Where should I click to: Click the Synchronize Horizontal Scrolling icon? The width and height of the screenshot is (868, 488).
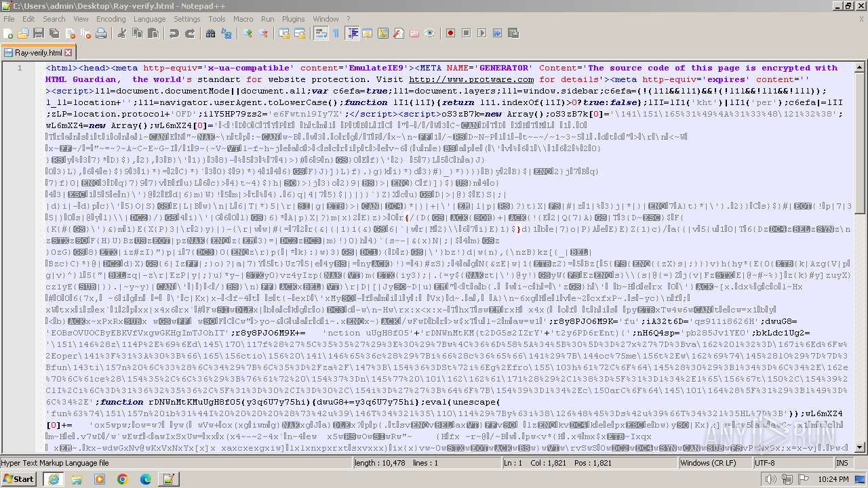pyautogui.click(x=299, y=33)
